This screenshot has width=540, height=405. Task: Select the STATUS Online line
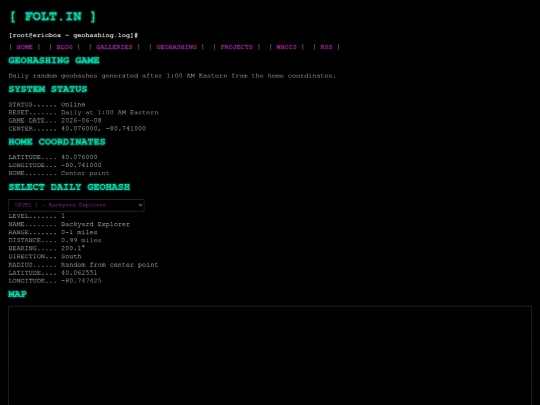click(x=47, y=104)
